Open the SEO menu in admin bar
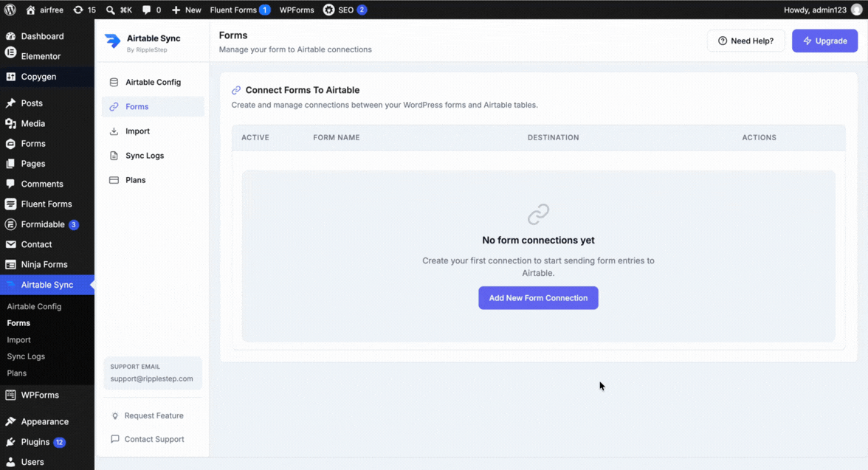868x470 pixels. (345, 10)
